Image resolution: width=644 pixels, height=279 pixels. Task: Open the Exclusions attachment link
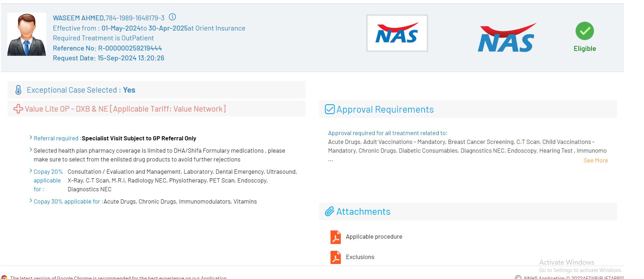(x=360, y=257)
